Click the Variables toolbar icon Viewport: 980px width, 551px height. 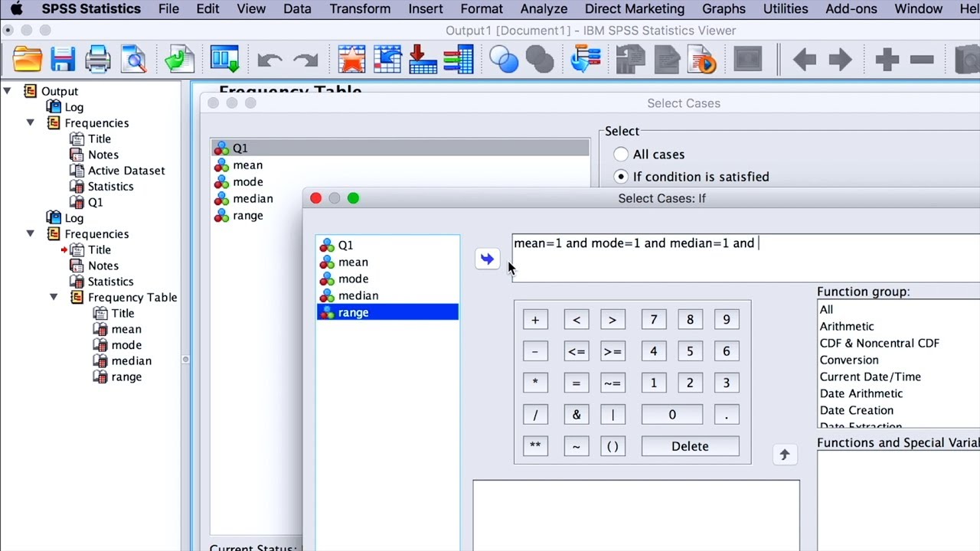(x=459, y=60)
